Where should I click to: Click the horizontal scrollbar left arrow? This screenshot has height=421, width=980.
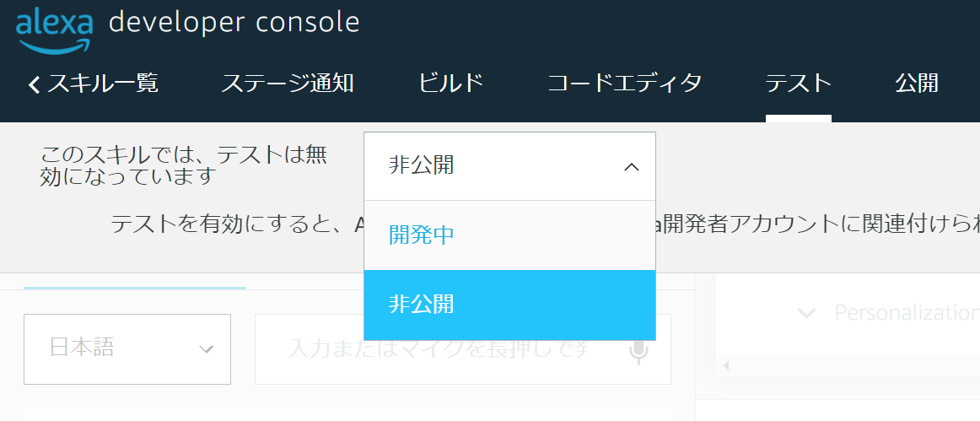click(x=725, y=366)
